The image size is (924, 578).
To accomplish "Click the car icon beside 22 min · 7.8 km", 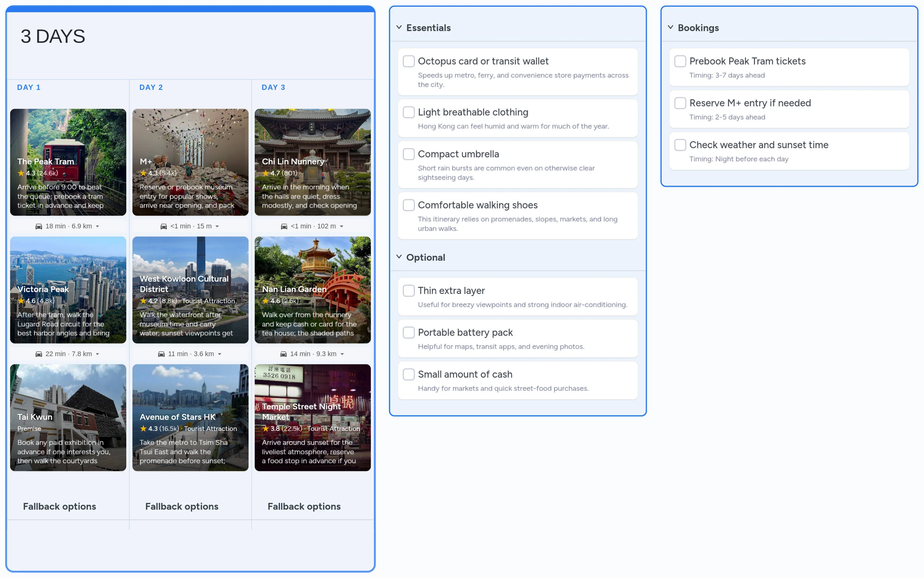I will click(x=38, y=354).
